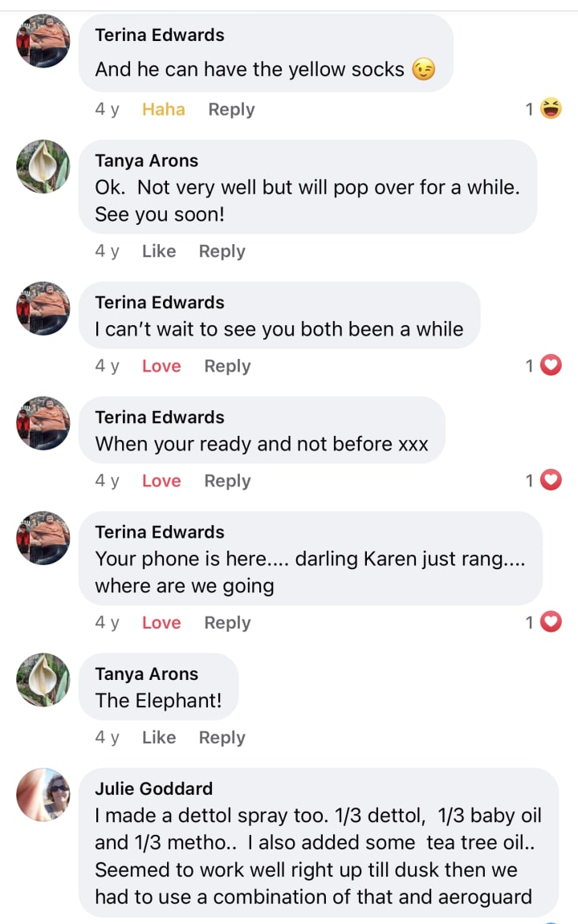Open Tanya Arons avatar next to 'Ok. Not very well'

[x=43, y=166]
